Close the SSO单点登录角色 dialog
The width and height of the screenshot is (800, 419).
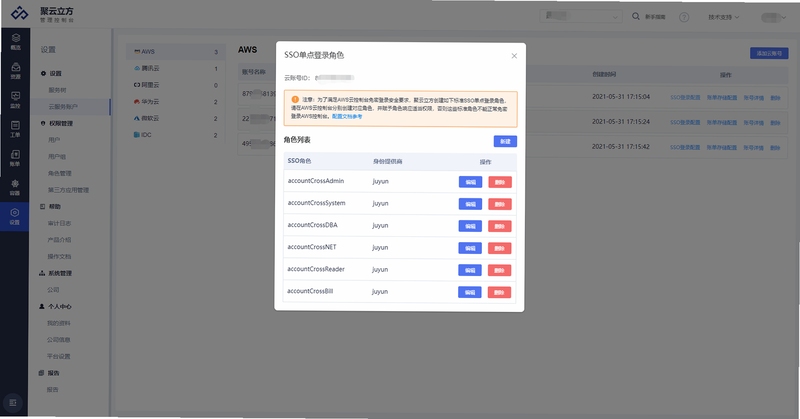point(514,56)
